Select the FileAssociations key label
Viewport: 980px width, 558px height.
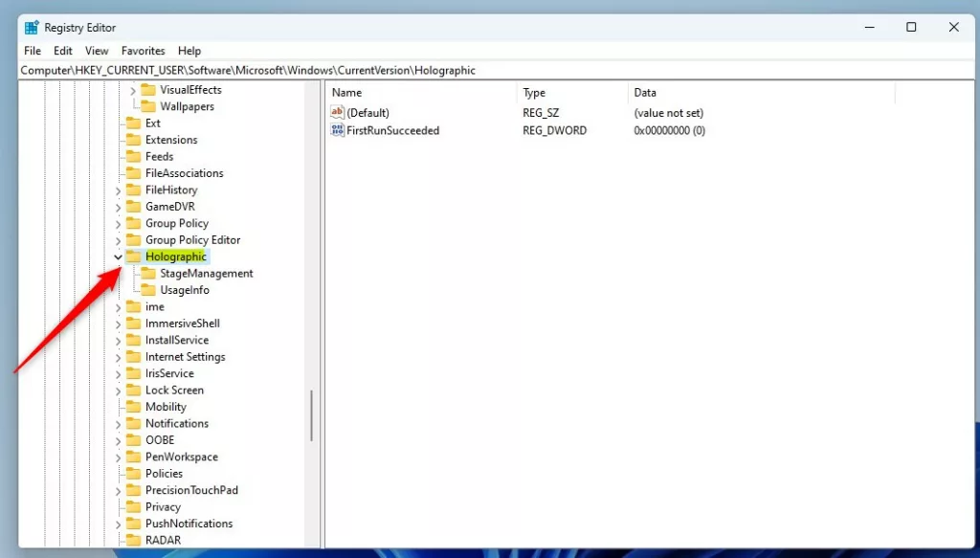coord(185,173)
